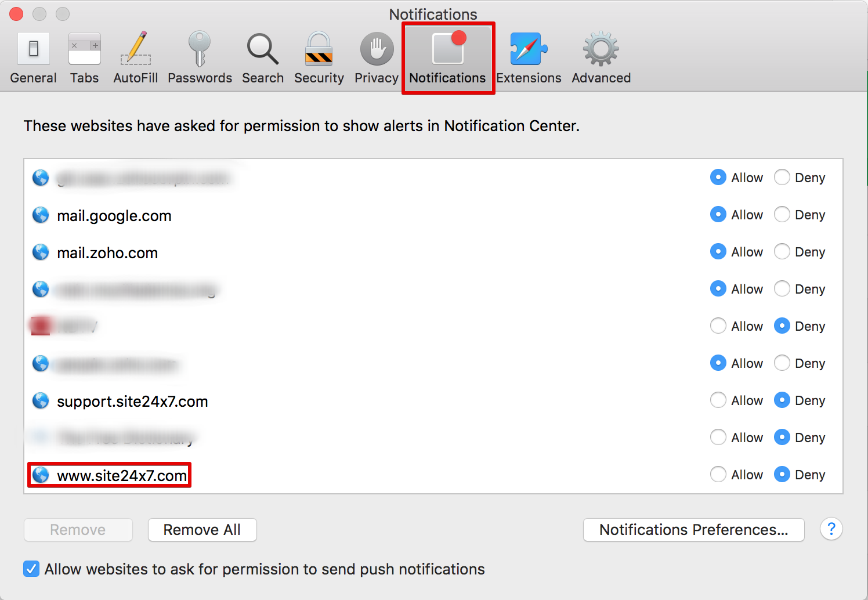868x600 pixels.
Task: Allow notifications for www.site24x7.com
Action: tap(718, 475)
